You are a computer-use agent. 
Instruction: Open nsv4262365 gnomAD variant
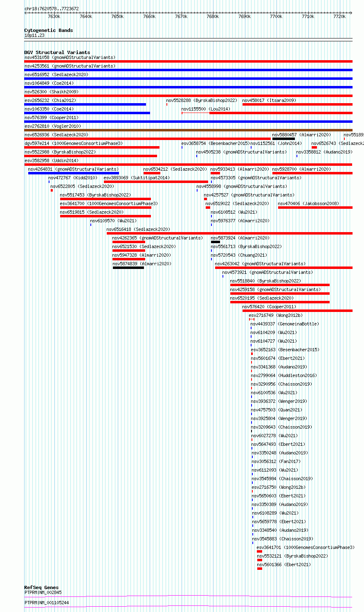point(157,238)
